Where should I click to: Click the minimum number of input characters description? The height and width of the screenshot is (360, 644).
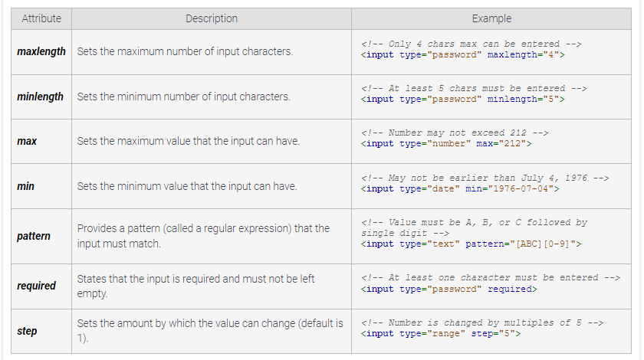pyautogui.click(x=183, y=97)
